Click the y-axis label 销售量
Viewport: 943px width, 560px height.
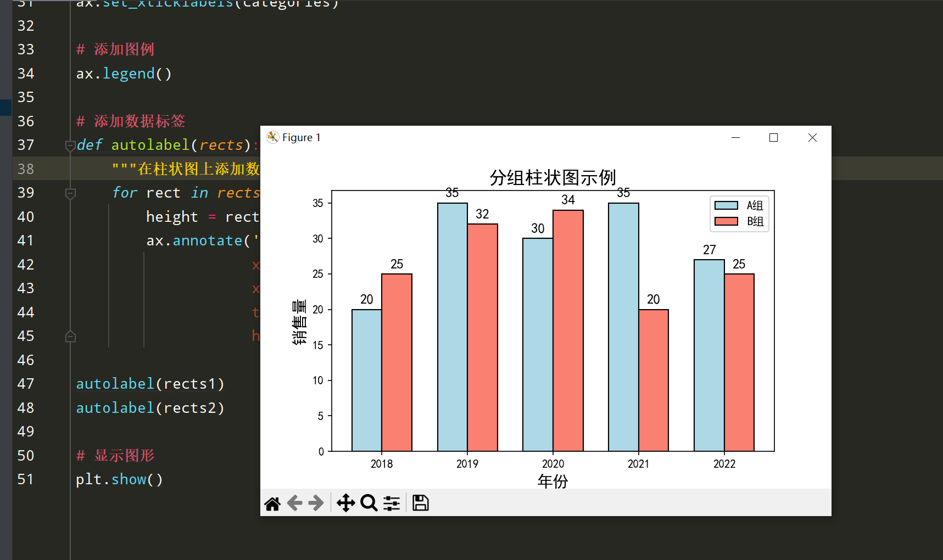(299, 322)
